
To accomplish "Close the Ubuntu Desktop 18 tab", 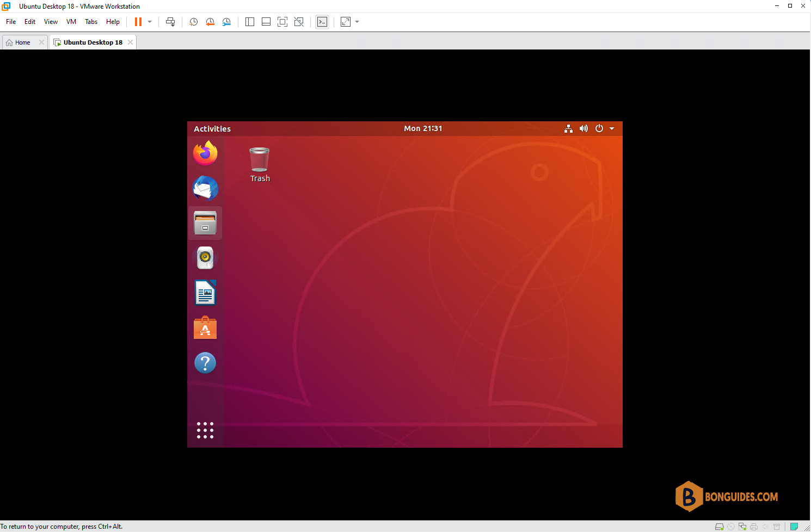I will pyautogui.click(x=130, y=42).
